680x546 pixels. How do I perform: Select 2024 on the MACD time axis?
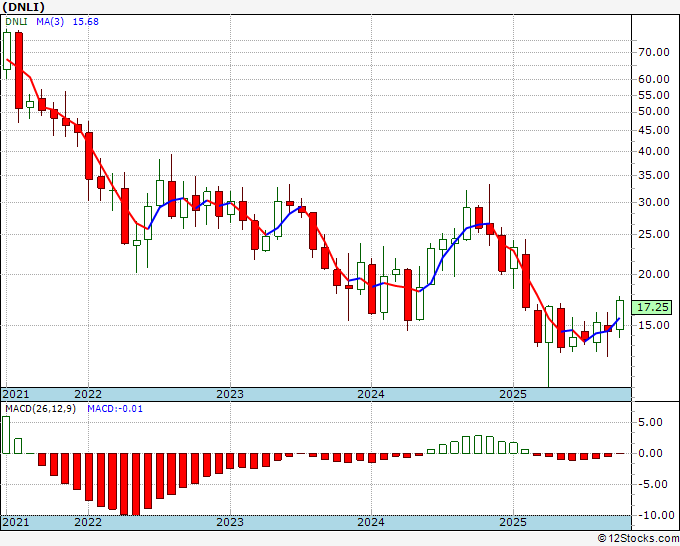point(371,522)
